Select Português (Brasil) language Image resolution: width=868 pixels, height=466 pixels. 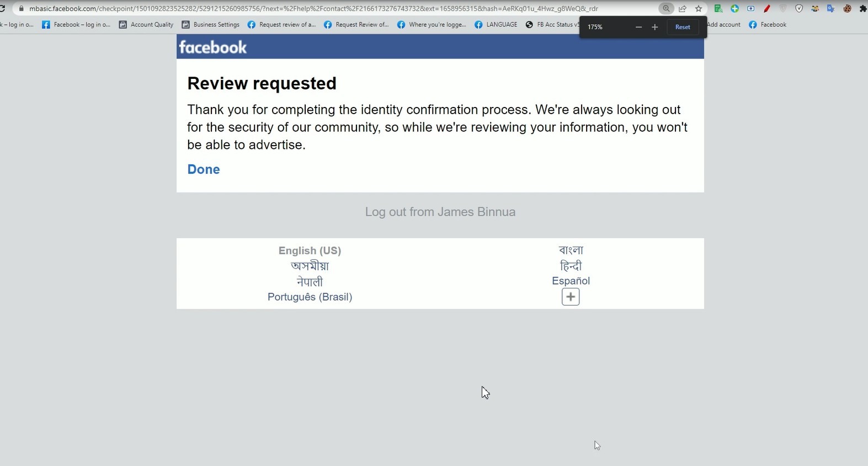310,297
